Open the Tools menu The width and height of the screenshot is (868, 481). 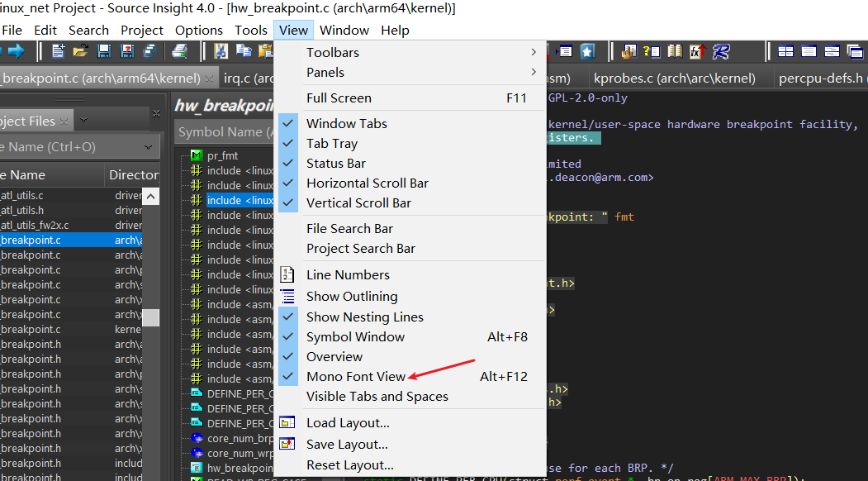pyautogui.click(x=251, y=31)
